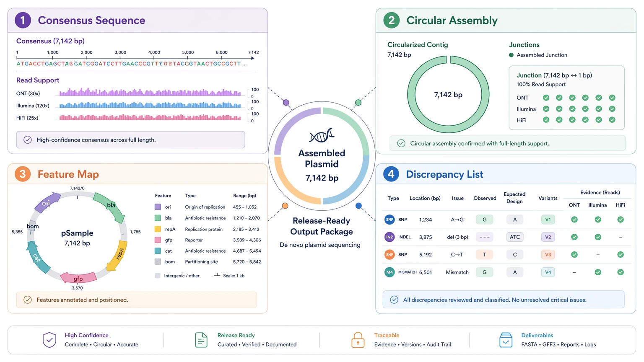This screenshot has width=644, height=362.
Task: Click the V1 variant tag
Action: pos(548,220)
